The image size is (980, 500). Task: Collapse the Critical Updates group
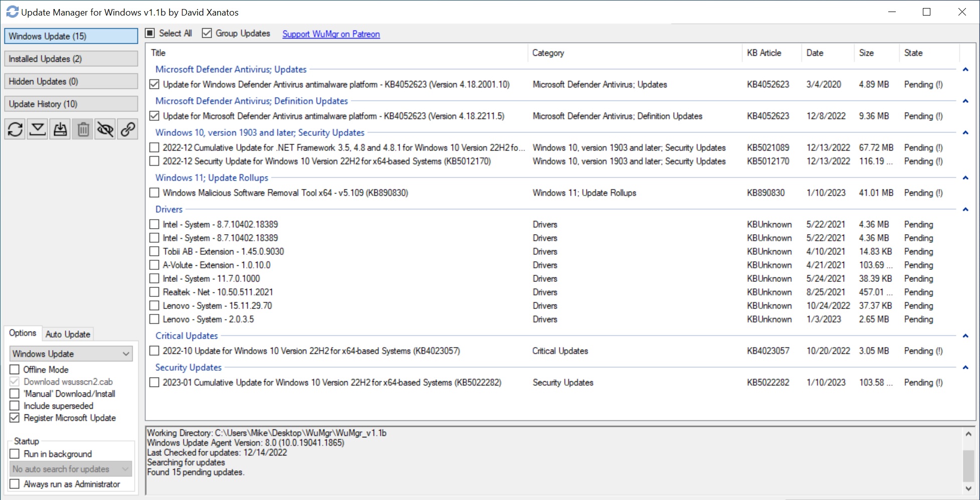[965, 336]
